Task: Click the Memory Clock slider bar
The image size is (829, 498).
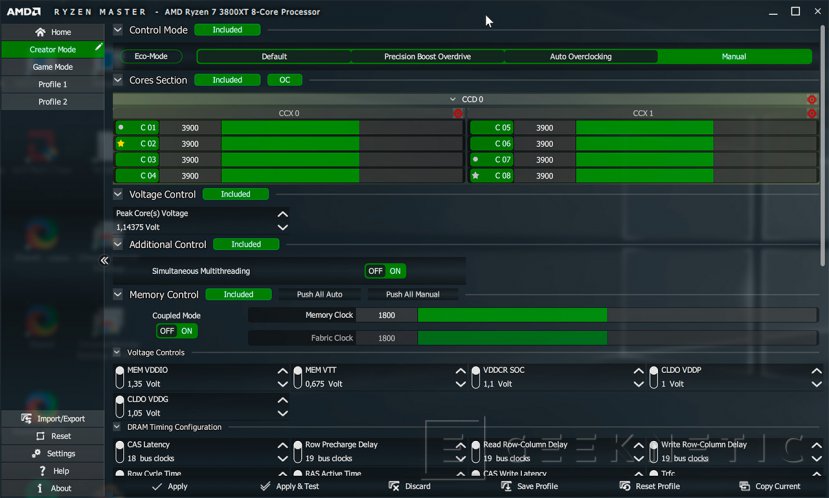Action: click(x=618, y=315)
